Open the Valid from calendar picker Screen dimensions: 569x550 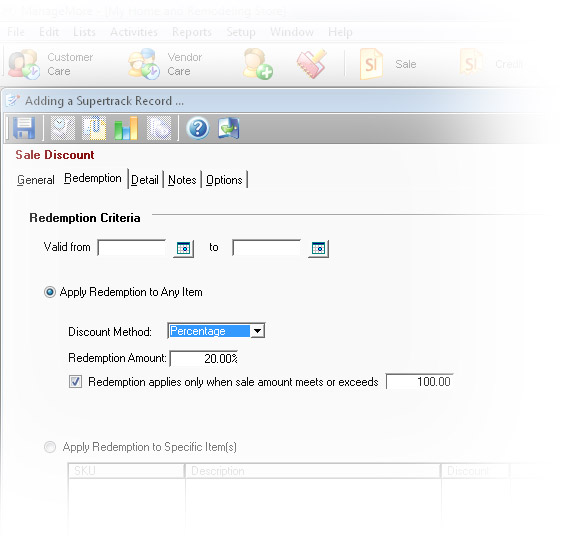(183, 249)
